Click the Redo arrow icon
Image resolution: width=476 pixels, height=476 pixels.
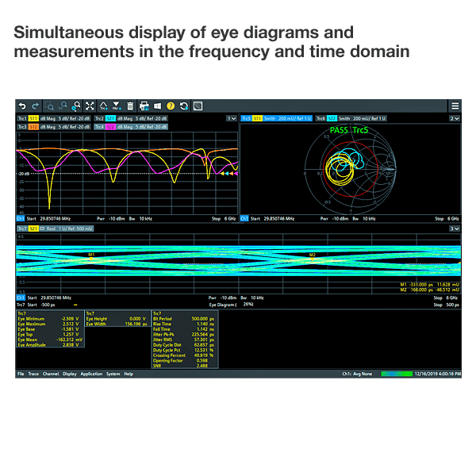coord(35,106)
